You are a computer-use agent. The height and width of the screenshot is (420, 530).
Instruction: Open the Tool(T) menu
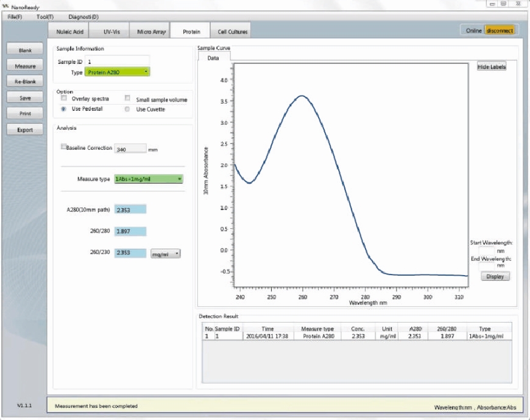pyautogui.click(x=45, y=17)
